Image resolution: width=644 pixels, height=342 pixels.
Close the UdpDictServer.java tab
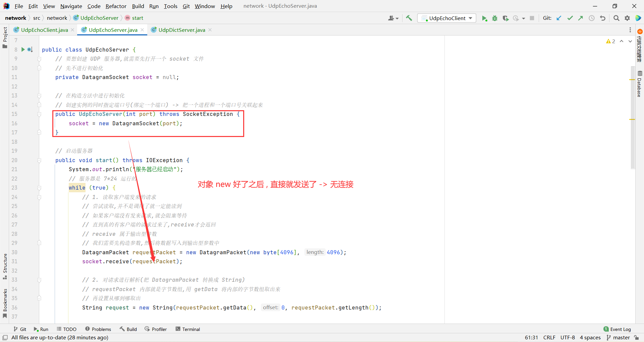coord(210,30)
